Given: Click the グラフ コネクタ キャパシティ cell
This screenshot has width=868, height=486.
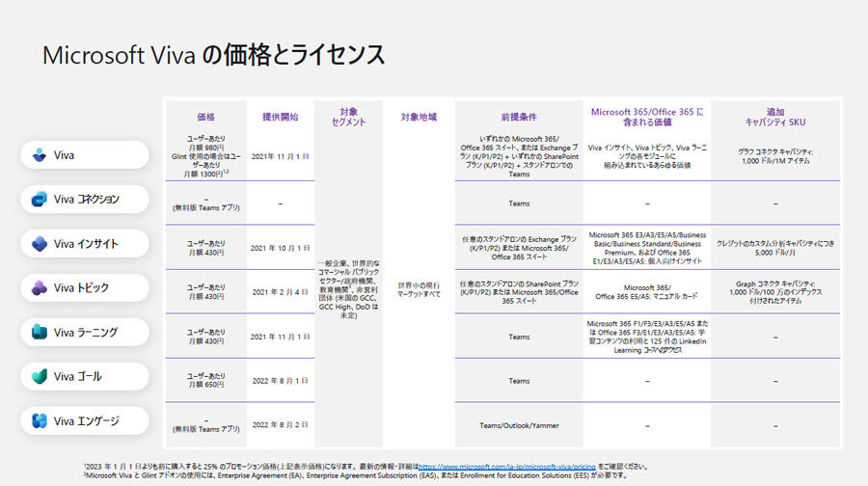Looking at the screenshot, I should [775, 156].
